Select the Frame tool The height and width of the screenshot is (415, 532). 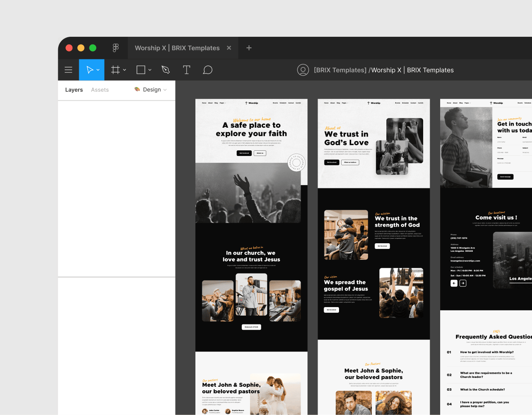tap(116, 70)
